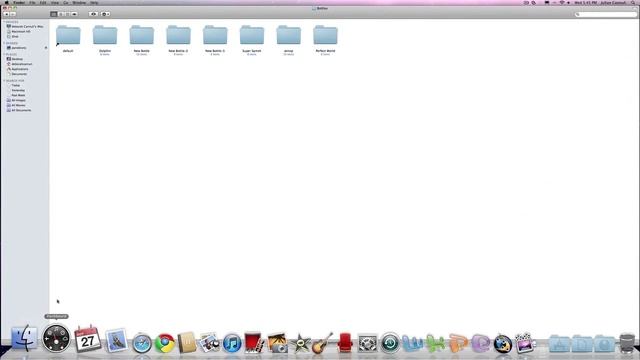The image size is (640, 360).
Task: Go back with the Finder back arrow
Action: (6, 14)
